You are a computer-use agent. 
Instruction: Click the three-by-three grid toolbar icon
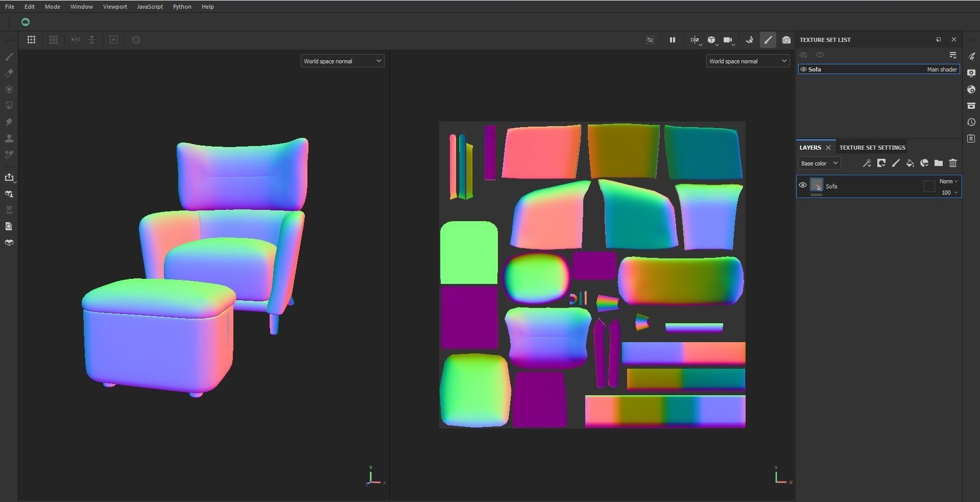[54, 40]
